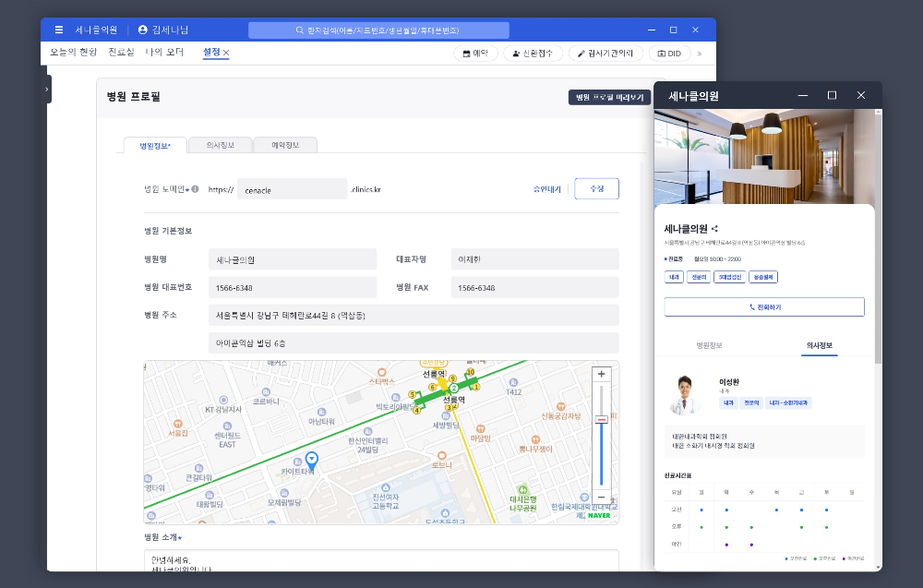Click the info icon next to 병원 도메인
Screen dimensions: 923x588
point(195,189)
